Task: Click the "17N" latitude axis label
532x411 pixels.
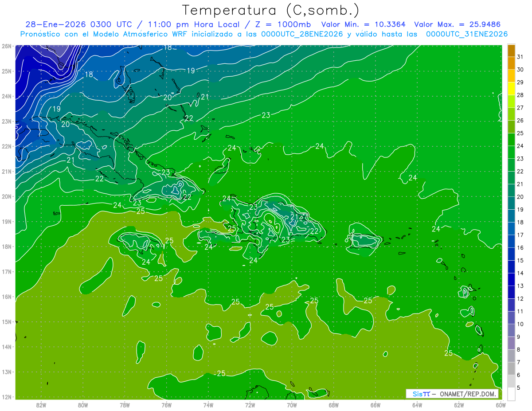Action: point(6,271)
